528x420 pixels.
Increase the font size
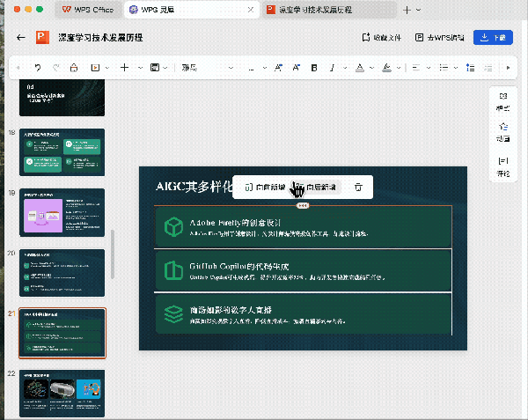(x=278, y=68)
